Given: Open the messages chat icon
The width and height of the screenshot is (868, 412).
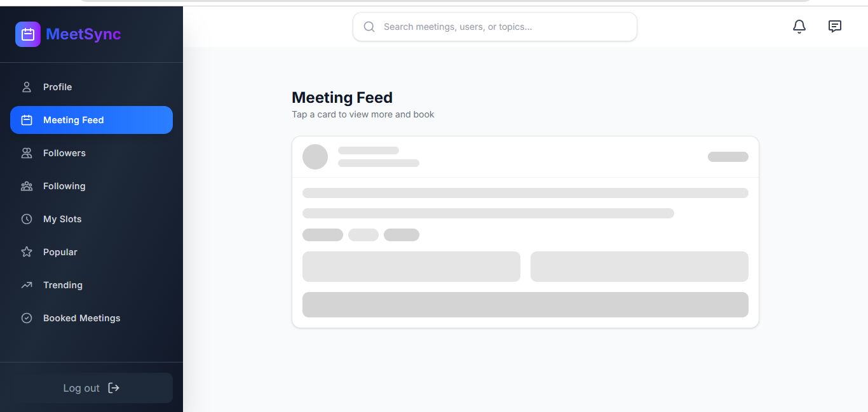Looking at the screenshot, I should coord(835,27).
